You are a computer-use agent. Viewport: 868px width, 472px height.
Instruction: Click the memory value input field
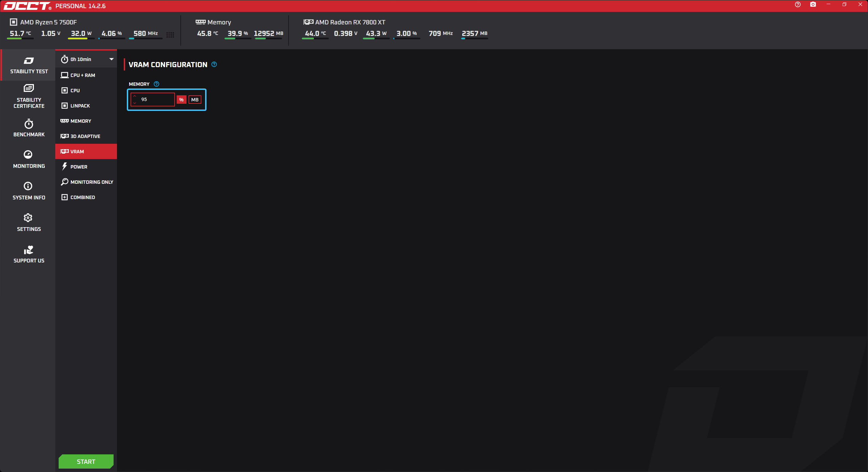click(156, 99)
